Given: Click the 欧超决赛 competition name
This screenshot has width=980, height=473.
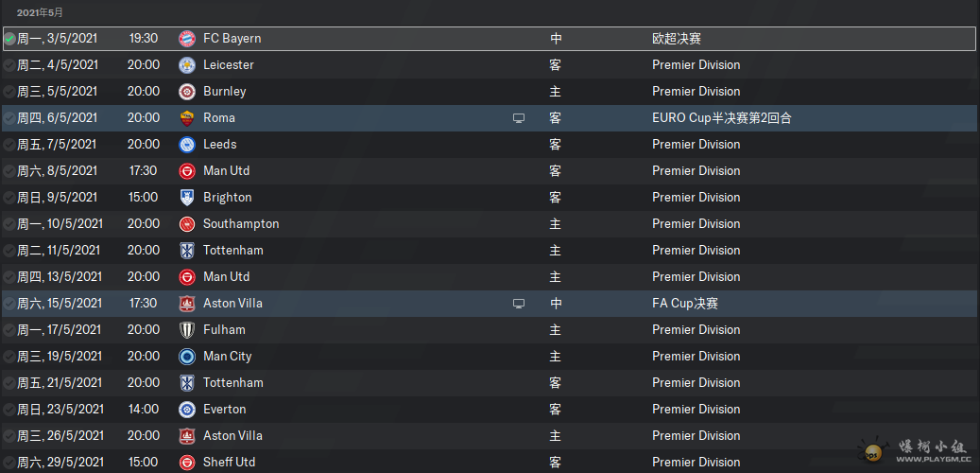Looking at the screenshot, I should pyautogui.click(x=677, y=39).
